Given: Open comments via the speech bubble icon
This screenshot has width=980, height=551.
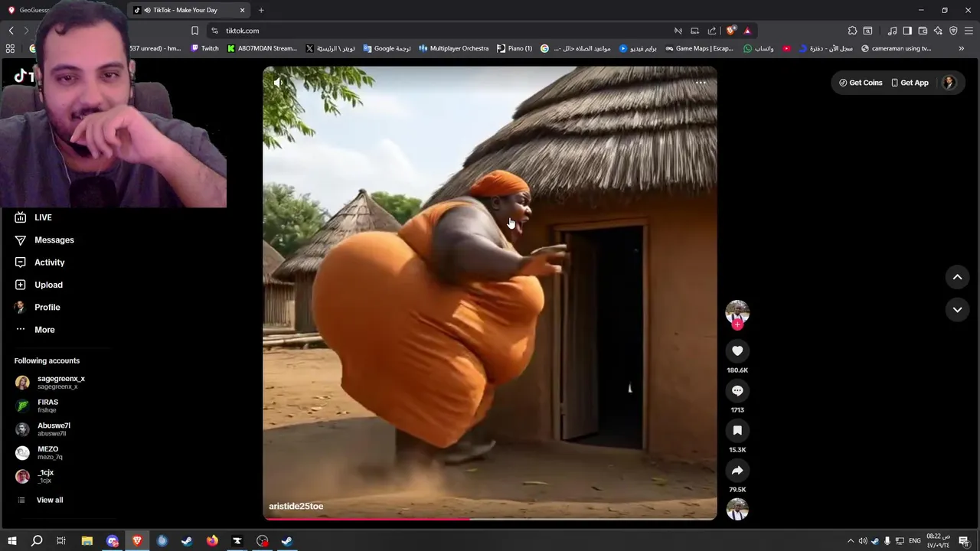Looking at the screenshot, I should click(x=737, y=390).
